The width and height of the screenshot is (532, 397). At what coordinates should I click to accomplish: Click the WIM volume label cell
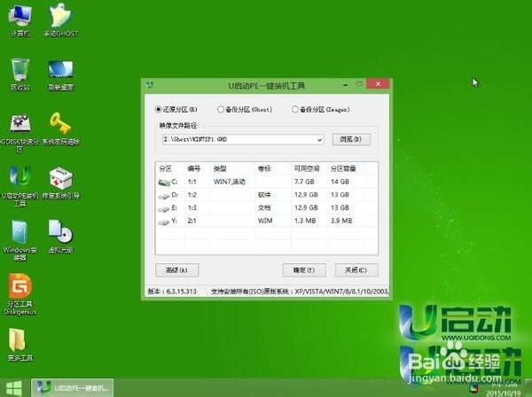tap(265, 221)
